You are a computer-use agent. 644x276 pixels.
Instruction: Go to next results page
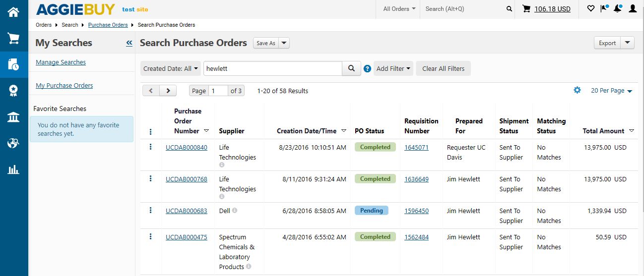point(168,91)
